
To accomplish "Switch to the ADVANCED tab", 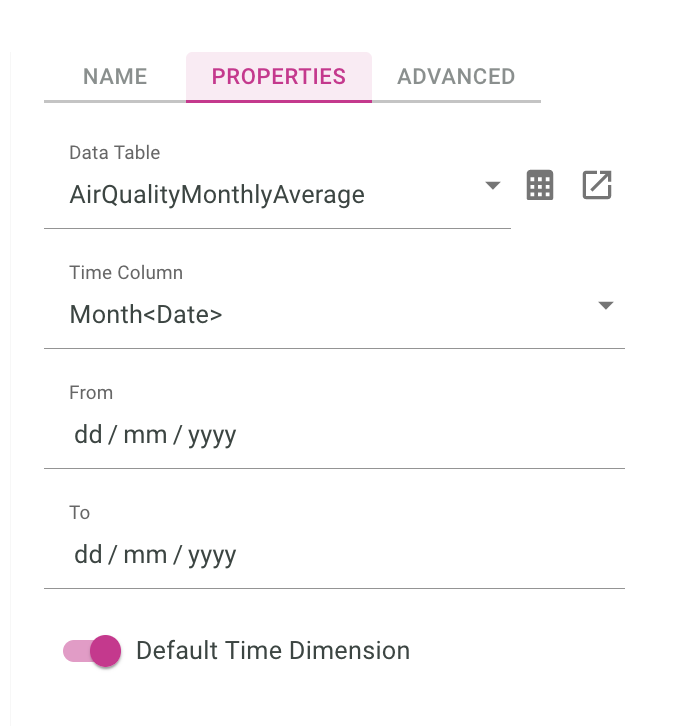I will (456, 77).
